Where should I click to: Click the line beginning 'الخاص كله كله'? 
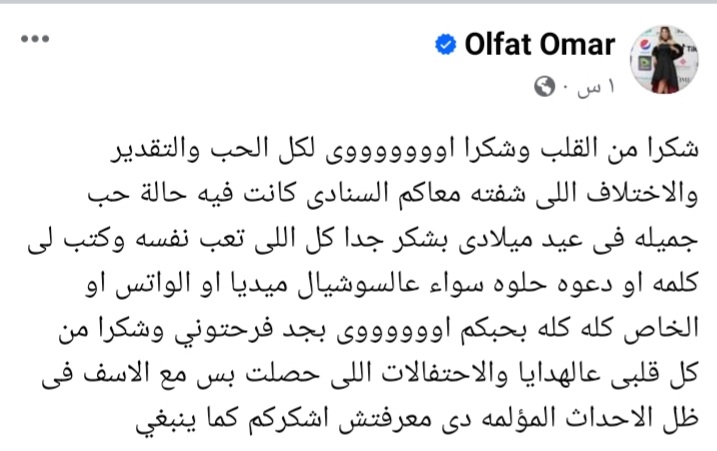pyautogui.click(x=379, y=329)
